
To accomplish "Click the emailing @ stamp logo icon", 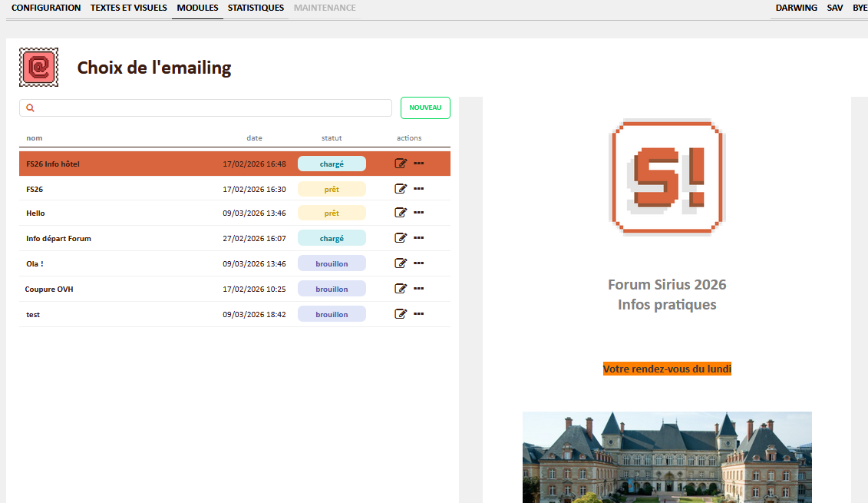I will click(38, 68).
